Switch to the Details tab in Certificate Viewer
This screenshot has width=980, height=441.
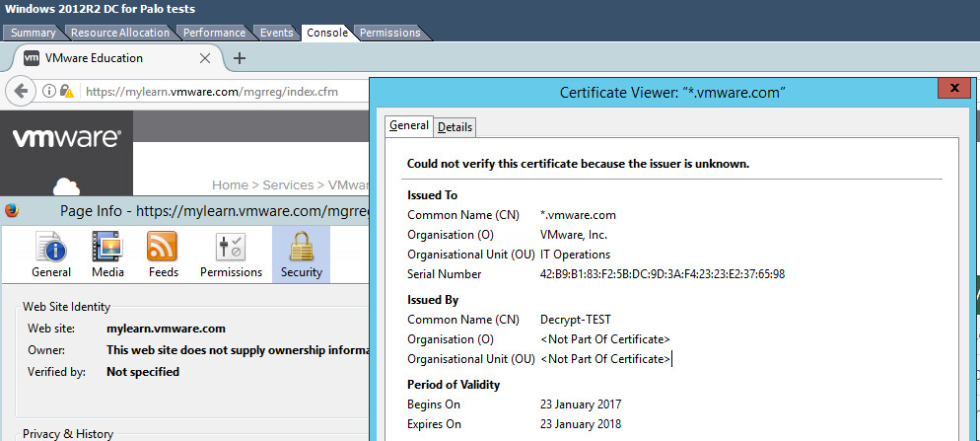455,127
